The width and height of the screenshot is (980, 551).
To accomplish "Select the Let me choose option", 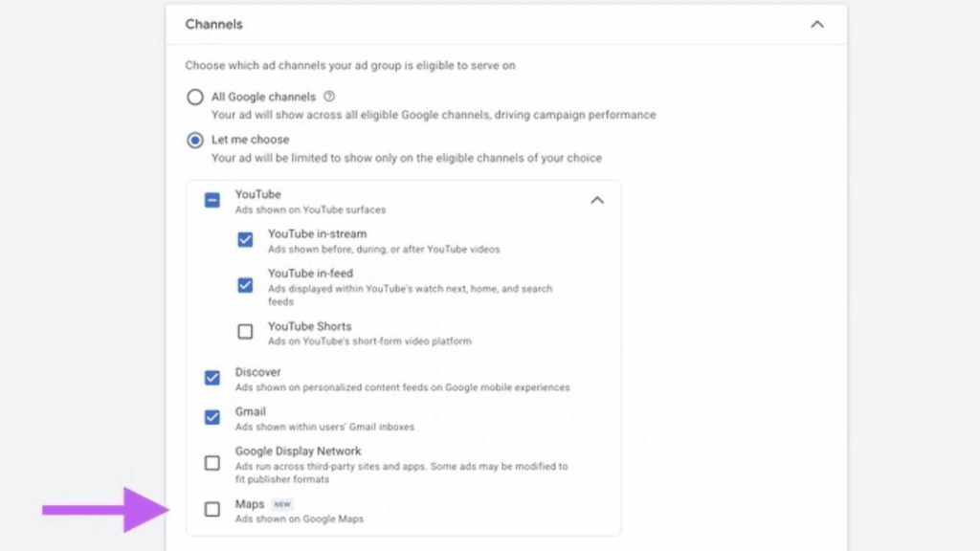I will [194, 139].
